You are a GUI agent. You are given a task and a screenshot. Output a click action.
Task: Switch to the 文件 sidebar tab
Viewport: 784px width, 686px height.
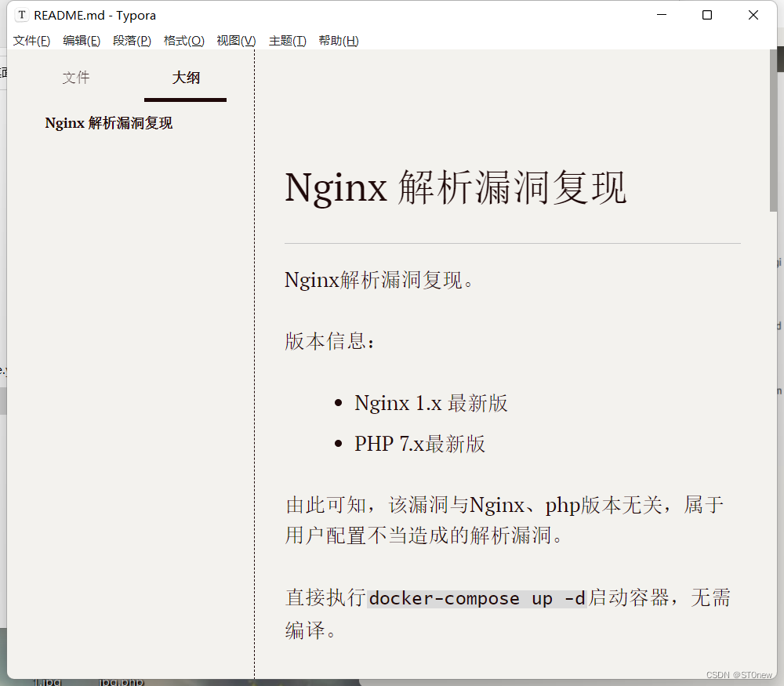(x=76, y=78)
